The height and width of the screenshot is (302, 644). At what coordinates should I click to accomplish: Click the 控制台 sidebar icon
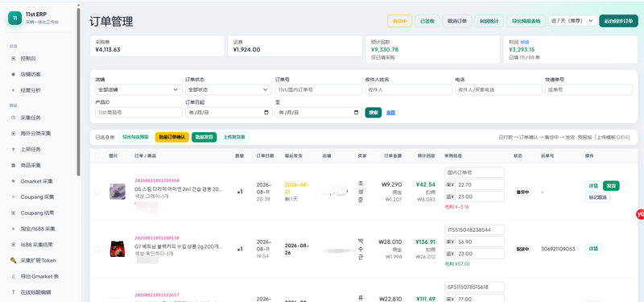[x=13, y=58]
